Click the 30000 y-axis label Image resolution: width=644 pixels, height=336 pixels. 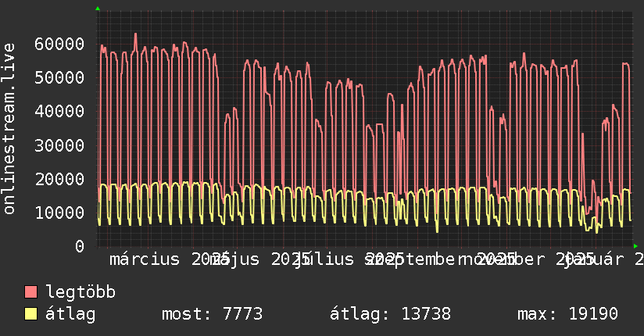(59, 145)
